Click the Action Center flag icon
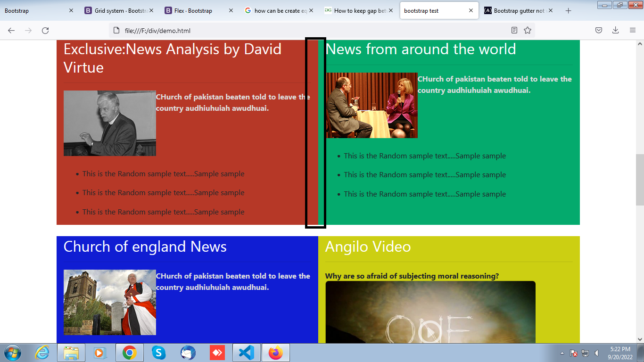 tap(574, 353)
